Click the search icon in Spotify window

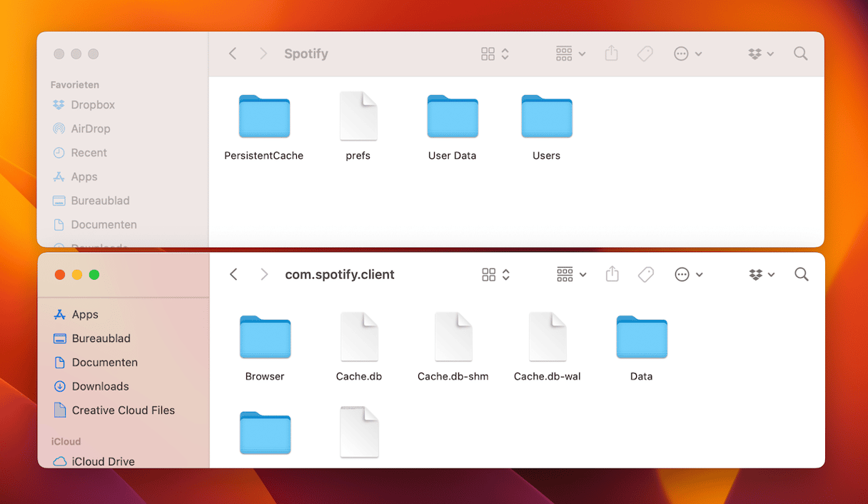coord(801,54)
